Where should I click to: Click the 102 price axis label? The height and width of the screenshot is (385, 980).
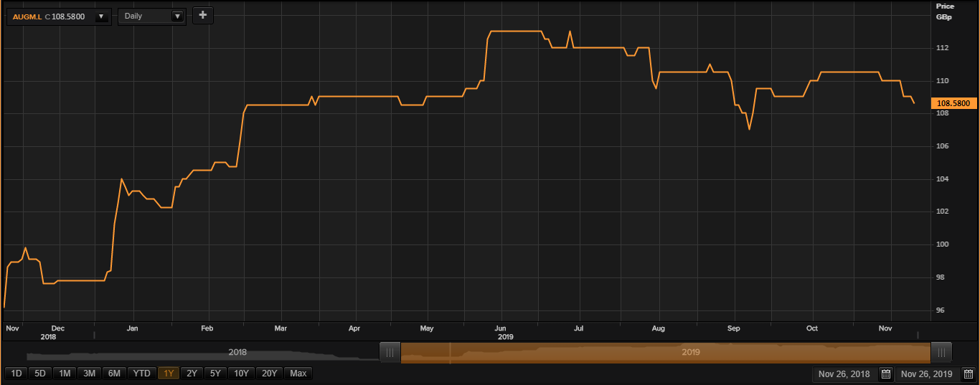pyautogui.click(x=942, y=211)
